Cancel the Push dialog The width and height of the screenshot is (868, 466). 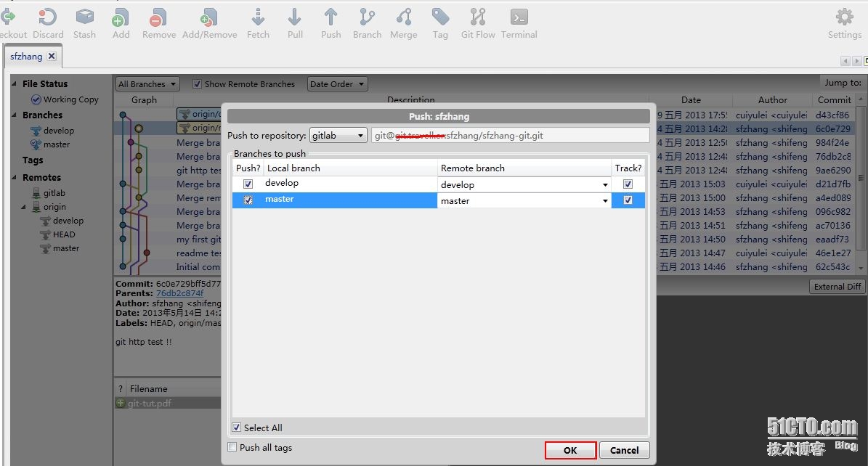(x=624, y=451)
